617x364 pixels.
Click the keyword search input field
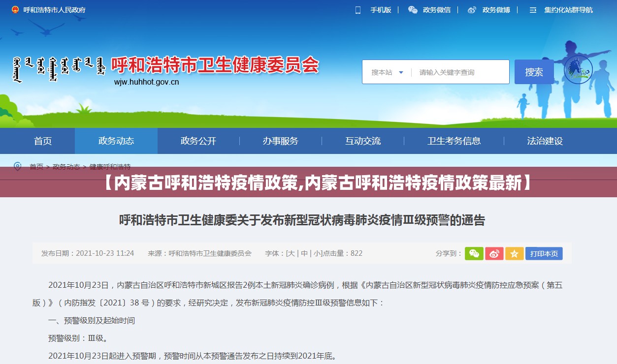(x=460, y=72)
